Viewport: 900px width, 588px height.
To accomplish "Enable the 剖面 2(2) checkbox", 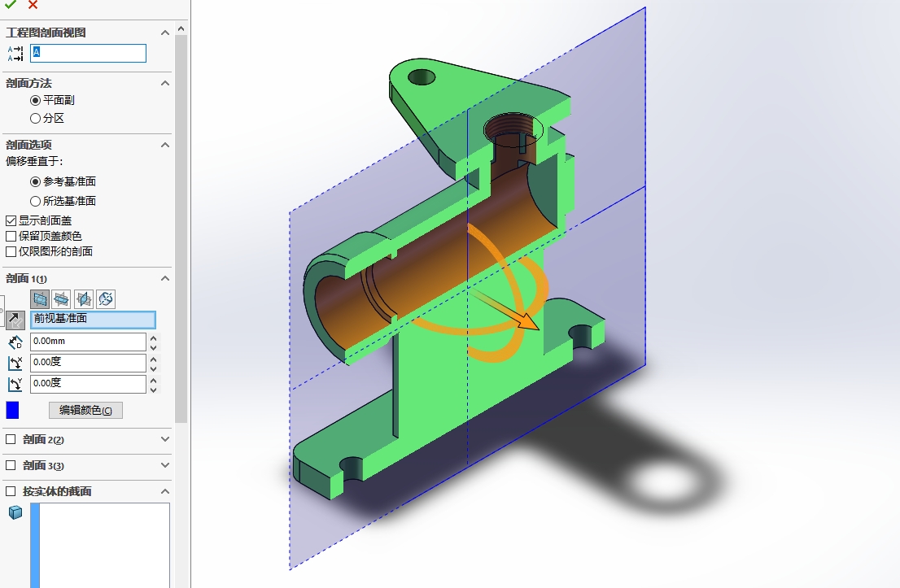I will click(11, 439).
